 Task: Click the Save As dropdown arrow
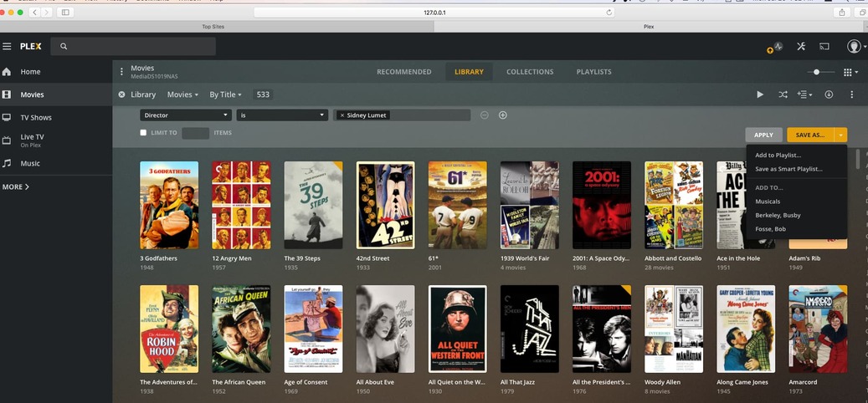click(841, 135)
